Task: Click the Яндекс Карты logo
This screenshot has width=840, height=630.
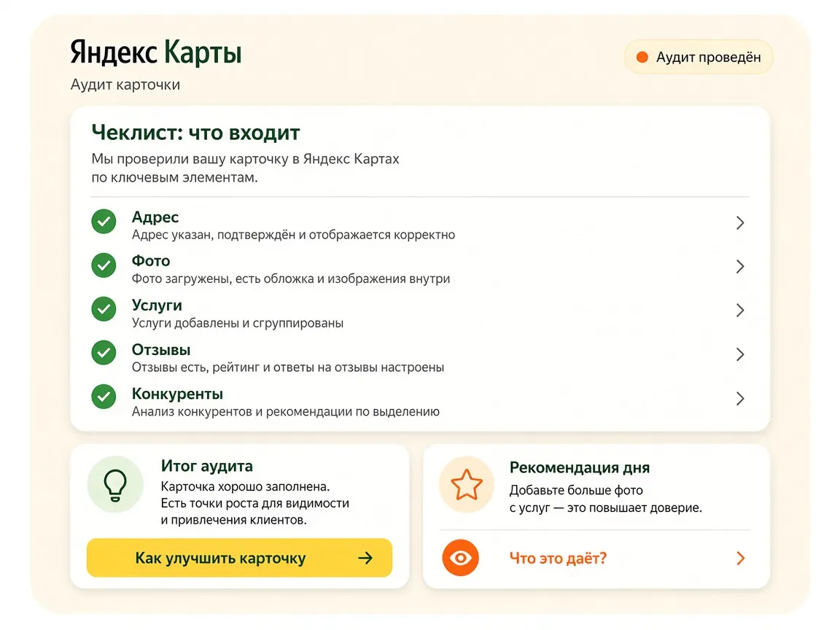Action: 156,52
